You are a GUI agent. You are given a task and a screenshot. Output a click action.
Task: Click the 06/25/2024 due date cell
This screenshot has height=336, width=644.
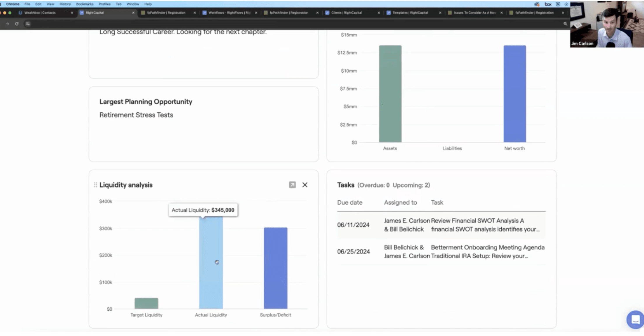click(x=353, y=252)
